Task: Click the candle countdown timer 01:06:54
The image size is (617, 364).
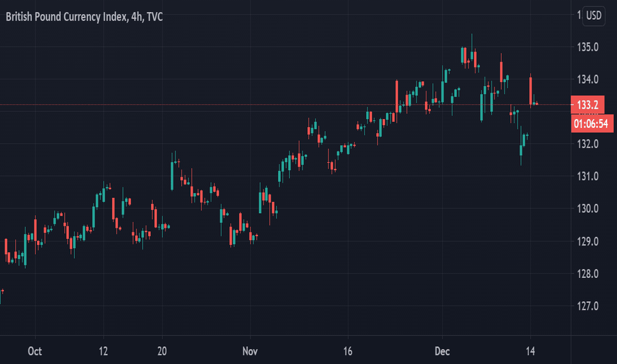Action: click(x=591, y=124)
